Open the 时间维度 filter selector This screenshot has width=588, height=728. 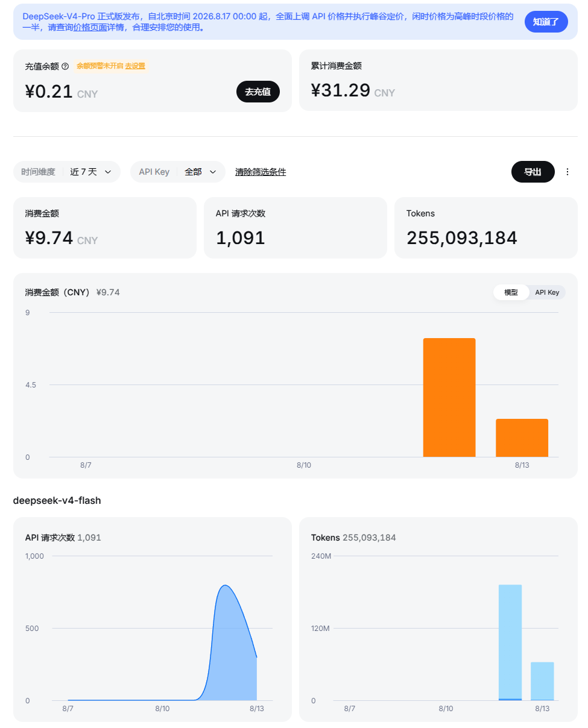click(x=67, y=172)
